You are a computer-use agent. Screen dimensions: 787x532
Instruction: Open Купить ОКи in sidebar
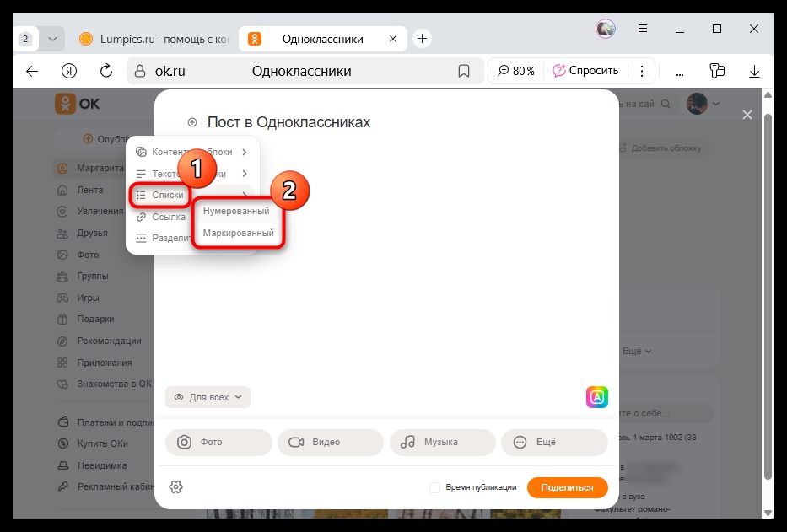pos(102,443)
